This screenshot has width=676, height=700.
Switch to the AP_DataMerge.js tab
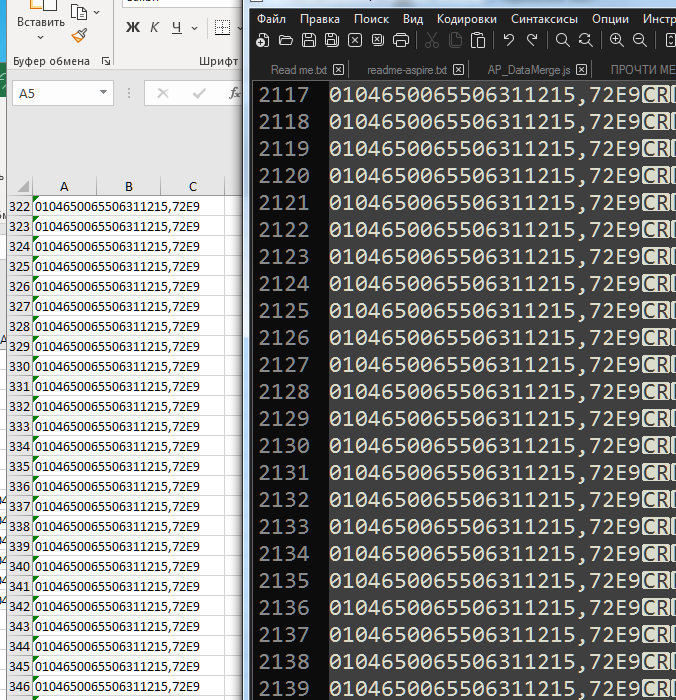pyautogui.click(x=529, y=70)
